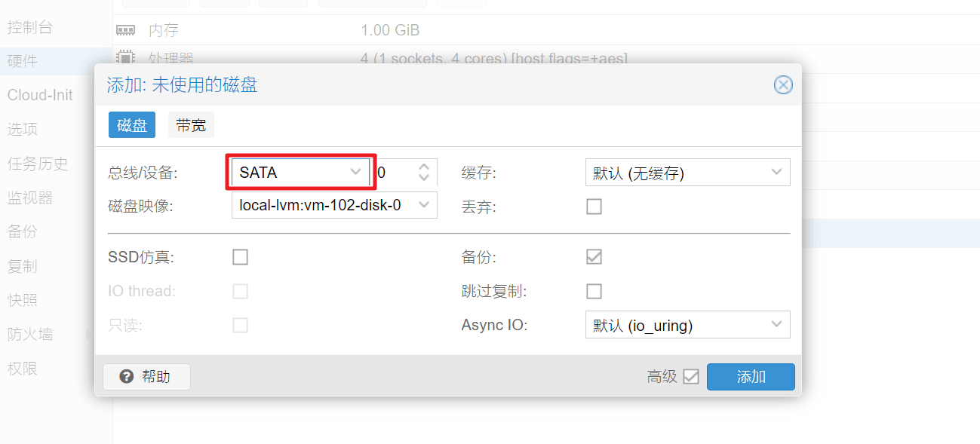Open Cloud-Init in the sidebar
Image resolution: width=980 pixels, height=444 pixels.
[40, 95]
